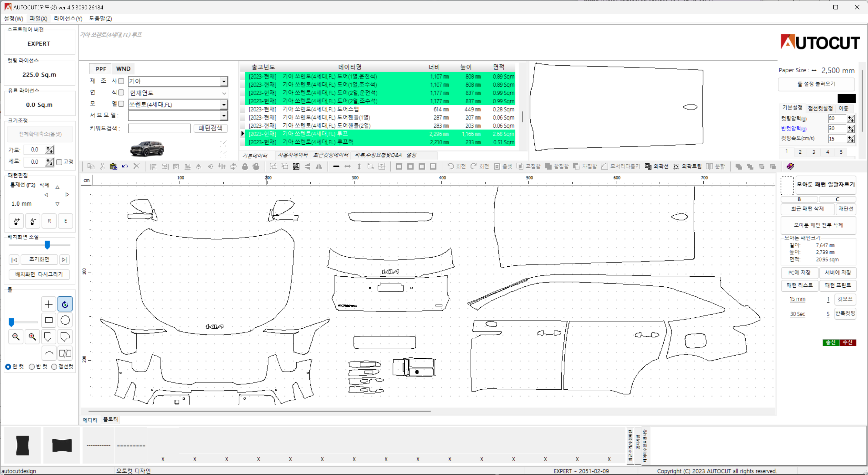Enable the 고정 fixed ratio checkbox
868x475 pixels.
tap(59, 162)
